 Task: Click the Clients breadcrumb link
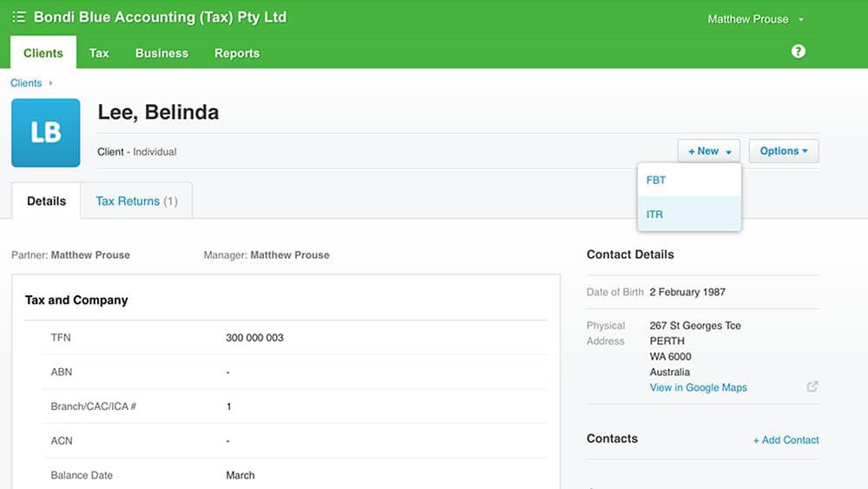coord(26,83)
